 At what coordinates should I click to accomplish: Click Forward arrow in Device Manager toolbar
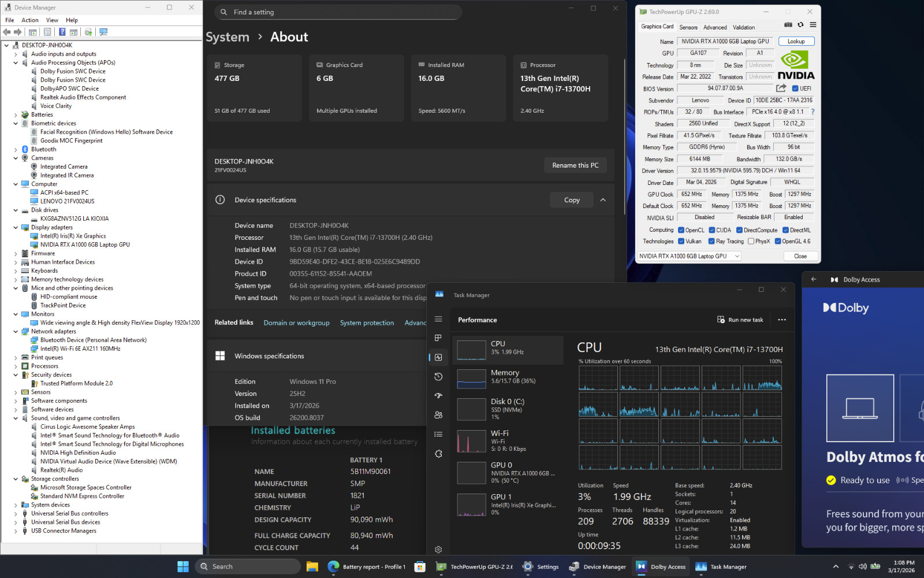click(x=18, y=32)
